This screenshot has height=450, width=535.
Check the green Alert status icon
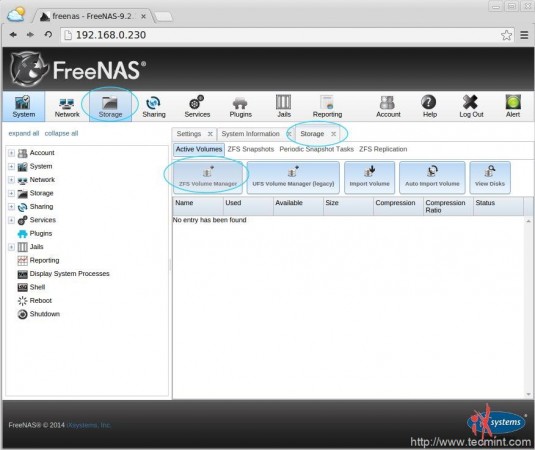click(513, 106)
